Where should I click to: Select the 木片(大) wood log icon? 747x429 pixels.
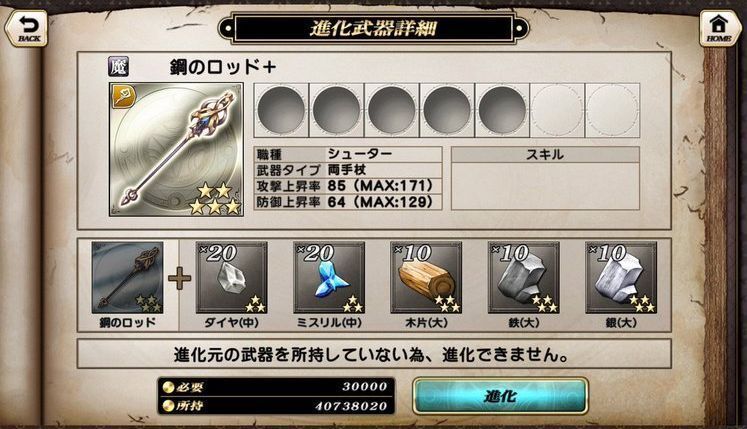(426, 277)
